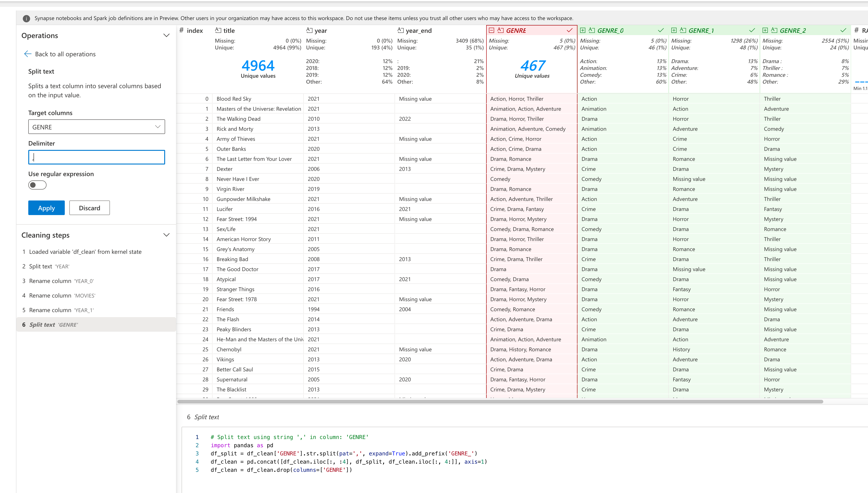Click the text type icon on the title column
This screenshot has width=868, height=493.
click(218, 31)
